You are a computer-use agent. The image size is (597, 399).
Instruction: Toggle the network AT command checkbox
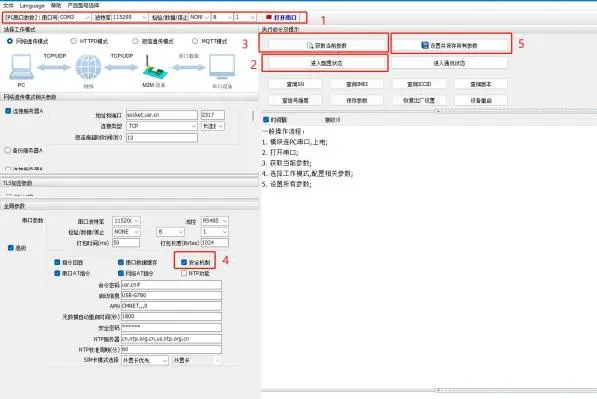pyautogui.click(x=121, y=273)
